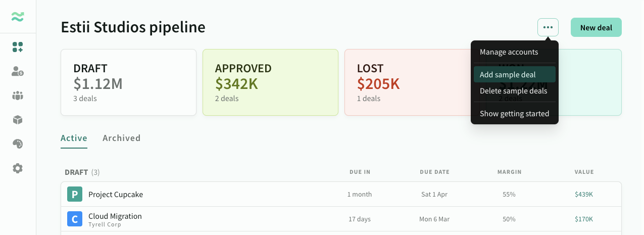Click the Project Cupcake P avatar
Screen dimensions: 644x235
tap(75, 194)
